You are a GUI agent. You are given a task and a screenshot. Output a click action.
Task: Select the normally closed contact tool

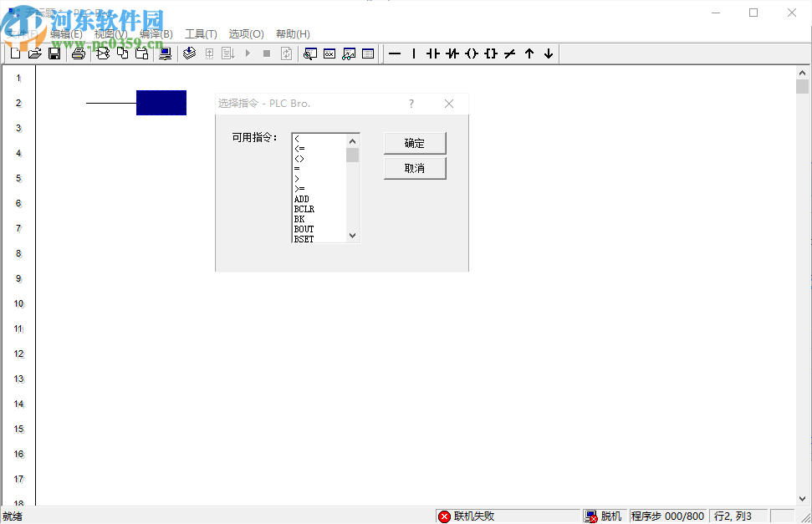[x=452, y=53]
